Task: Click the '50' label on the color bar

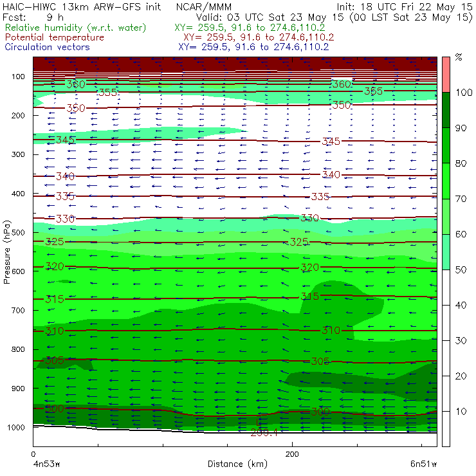Action: coord(461,270)
